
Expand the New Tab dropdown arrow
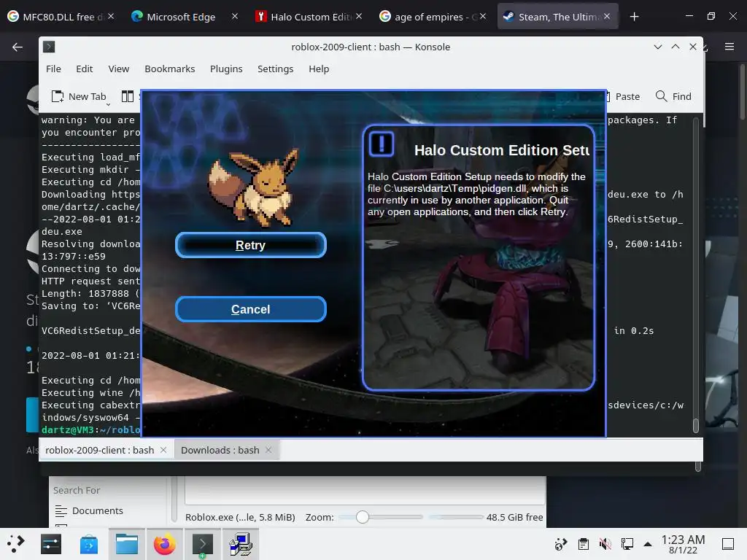[x=109, y=104]
